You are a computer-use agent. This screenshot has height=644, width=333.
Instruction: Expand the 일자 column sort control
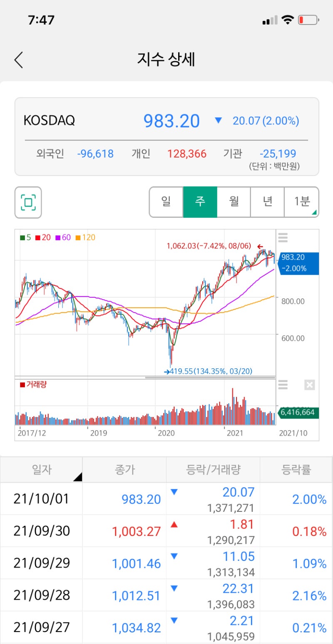point(79,478)
